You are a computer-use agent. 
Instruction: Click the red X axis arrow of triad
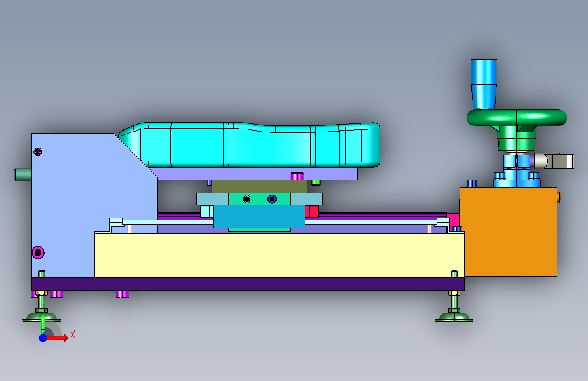click(58, 338)
